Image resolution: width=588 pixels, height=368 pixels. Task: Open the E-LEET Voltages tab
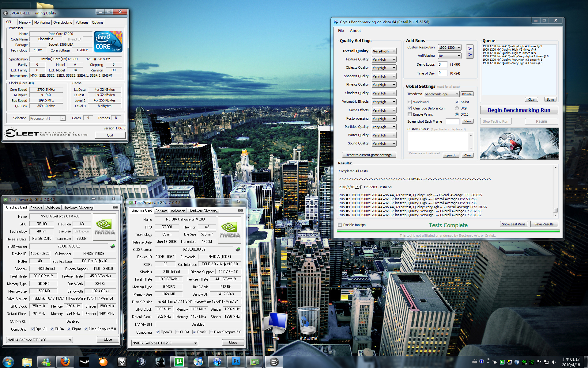[x=82, y=22]
